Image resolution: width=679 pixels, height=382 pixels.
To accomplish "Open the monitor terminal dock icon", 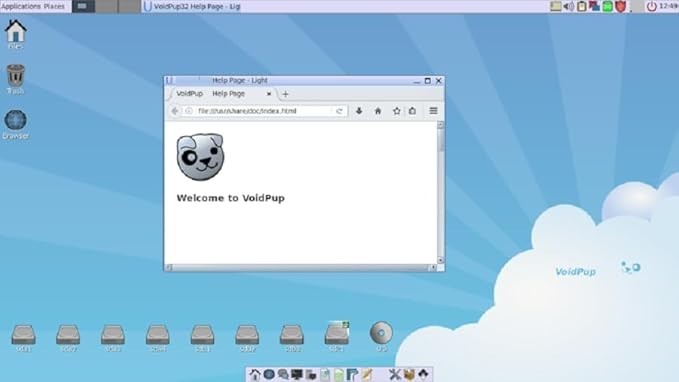I will coord(297,374).
